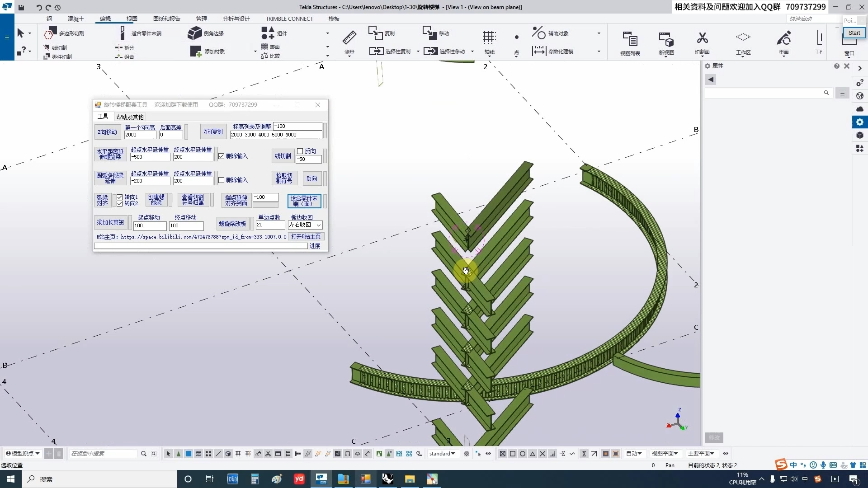868x488 pixels.
Task: Expand the 视图平面 dropdown in status bar
Action: point(665,453)
